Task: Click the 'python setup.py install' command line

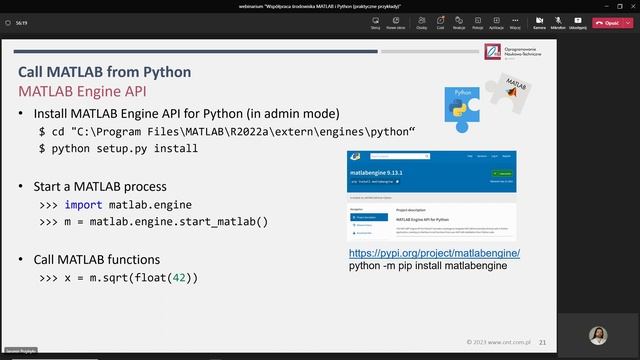Action: (118, 149)
